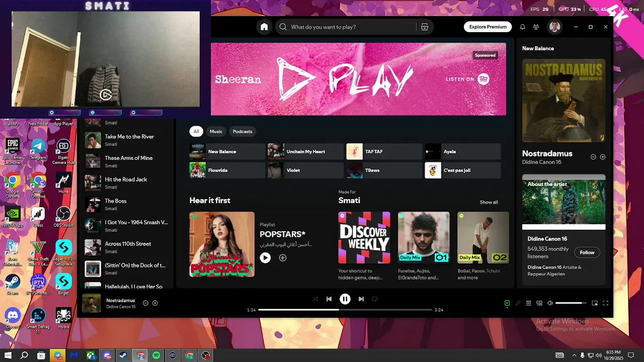The height and width of the screenshot is (362, 644).
Task: Open the Miniplayer icon
Action: click(595, 303)
